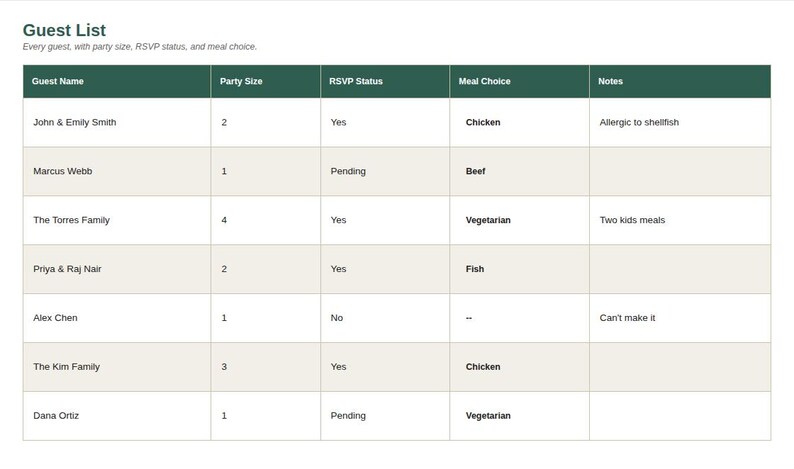The width and height of the screenshot is (794, 469).
Task: Click the Pending RSVP for Marcus Webb
Action: point(385,171)
